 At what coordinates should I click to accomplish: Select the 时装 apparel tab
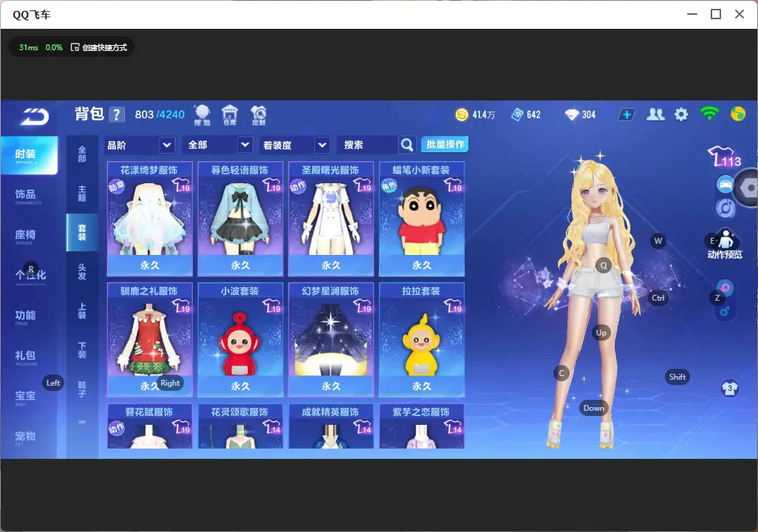coord(29,155)
